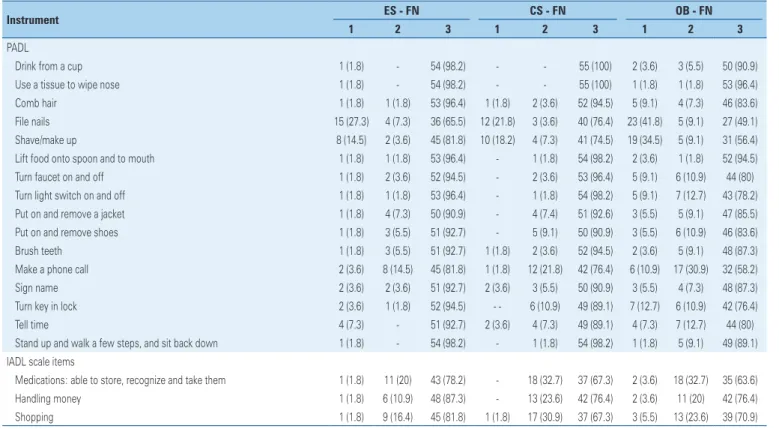Viewport: 779px width, 429px height.
Task: Select the 'CS - FN' group header
Action: (547, 10)
